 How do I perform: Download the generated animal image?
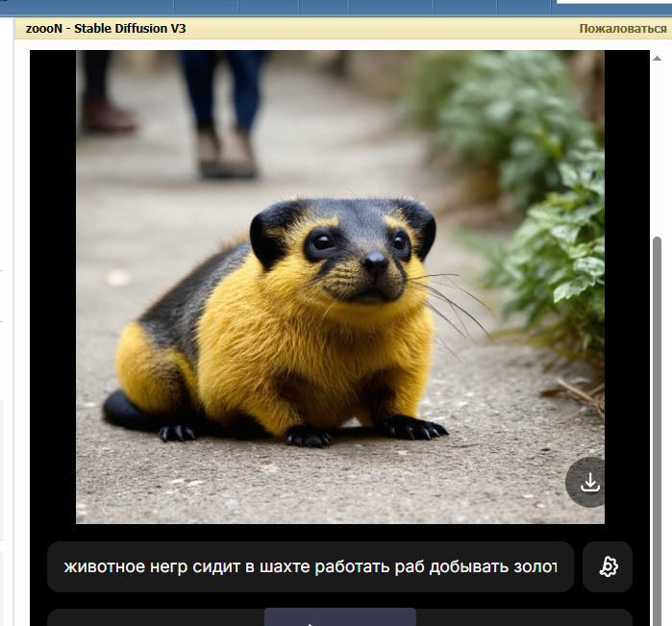589,483
